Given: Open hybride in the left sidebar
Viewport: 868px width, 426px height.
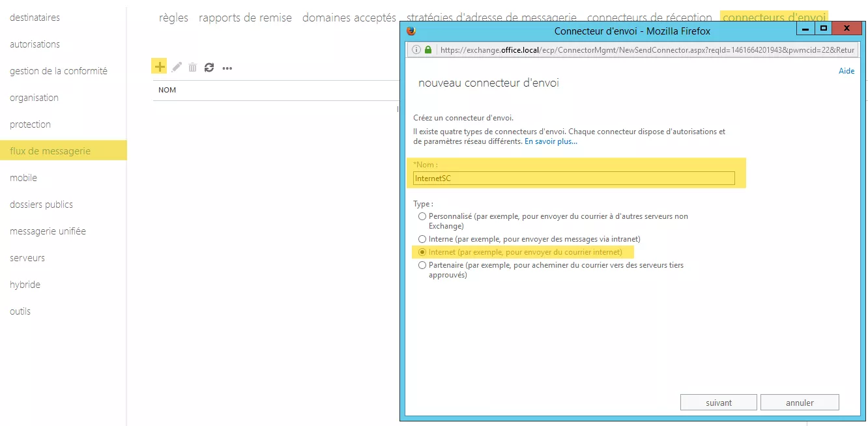Looking at the screenshot, I should click(x=25, y=285).
